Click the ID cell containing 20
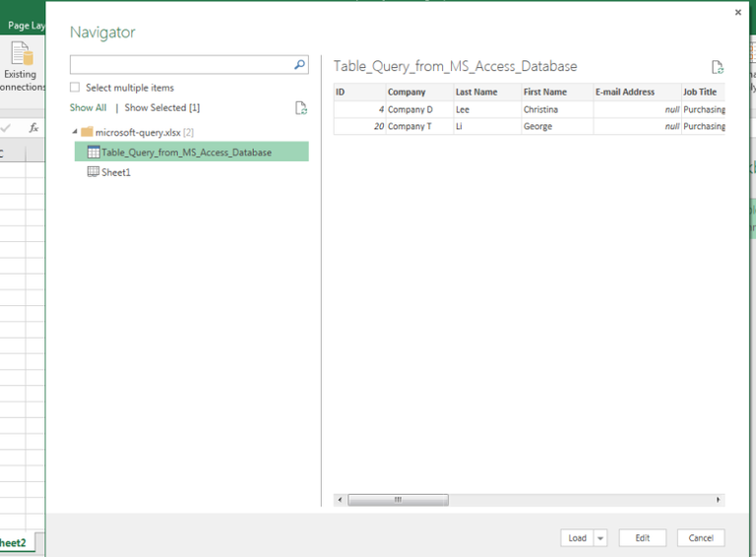 (359, 126)
